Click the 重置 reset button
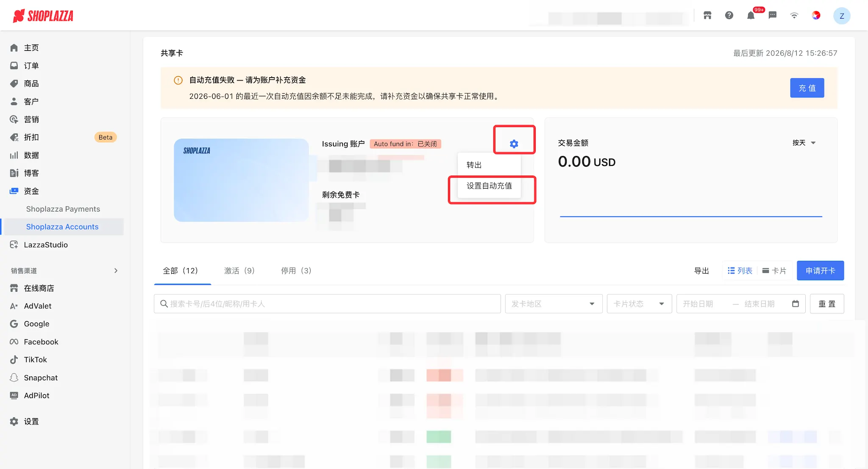The width and height of the screenshot is (868, 469). tap(827, 304)
